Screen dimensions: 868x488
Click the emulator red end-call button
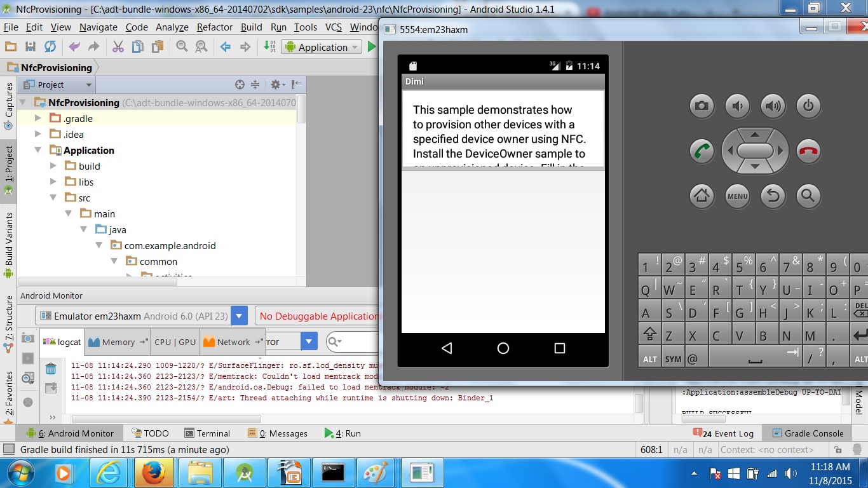808,151
